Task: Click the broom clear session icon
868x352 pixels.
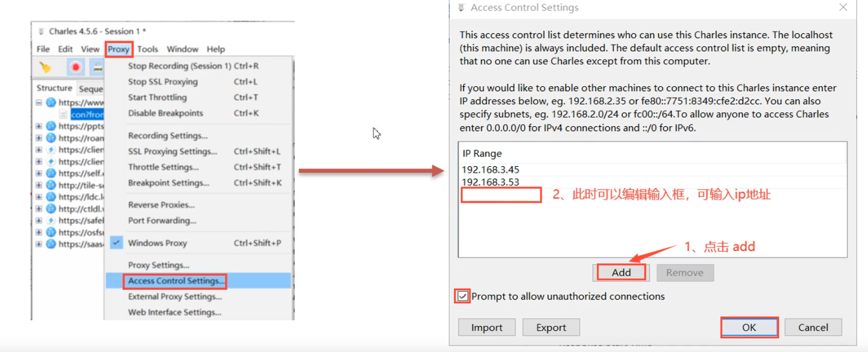Action: (45, 67)
